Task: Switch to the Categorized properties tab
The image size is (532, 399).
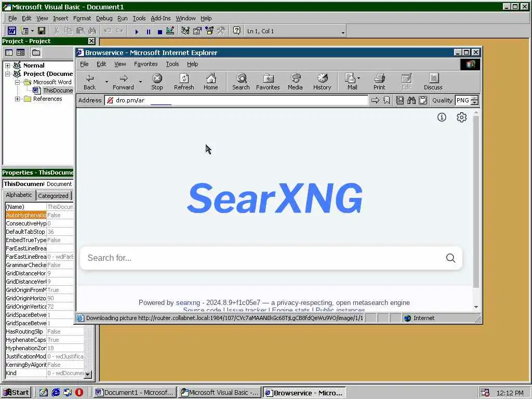Action: point(54,196)
